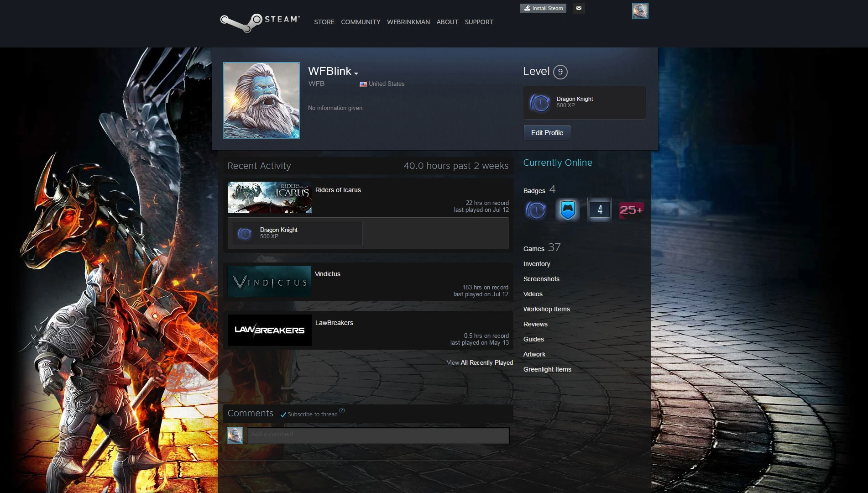This screenshot has height=493, width=868.
Task: Open the Reviews link
Action: click(x=535, y=324)
